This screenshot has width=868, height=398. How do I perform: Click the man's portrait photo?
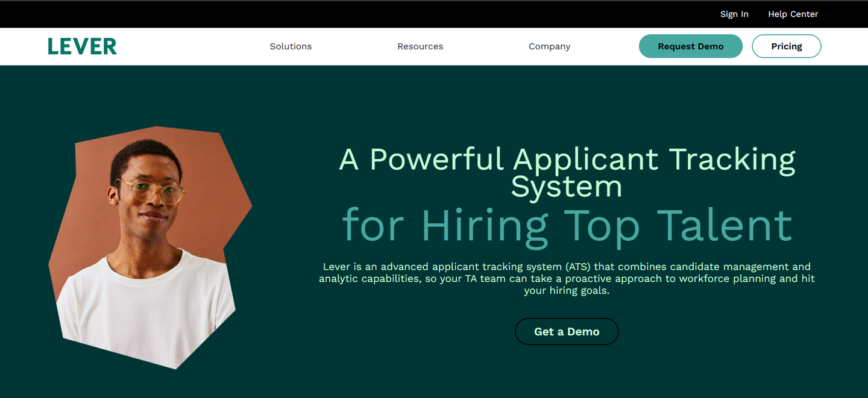[149, 247]
